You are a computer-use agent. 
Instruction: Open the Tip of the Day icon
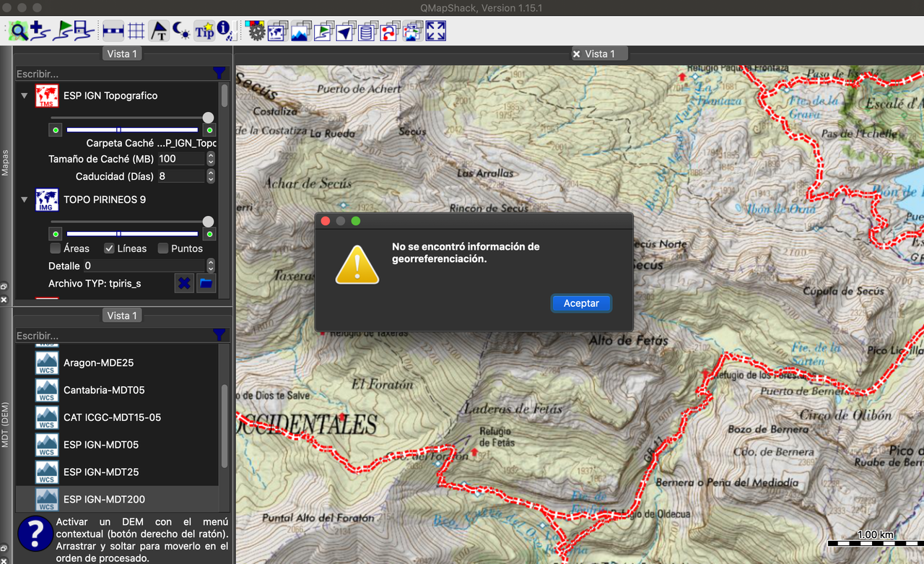coord(204,31)
